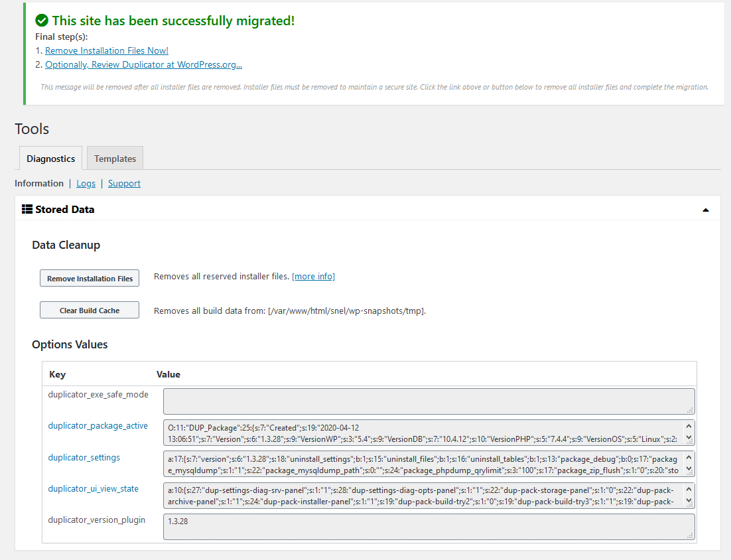
Task: Switch to the Templates tab
Action: pos(115,159)
